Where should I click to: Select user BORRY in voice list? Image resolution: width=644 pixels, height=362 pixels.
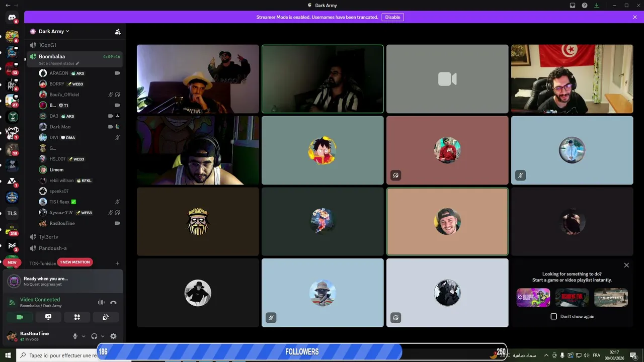click(79, 84)
